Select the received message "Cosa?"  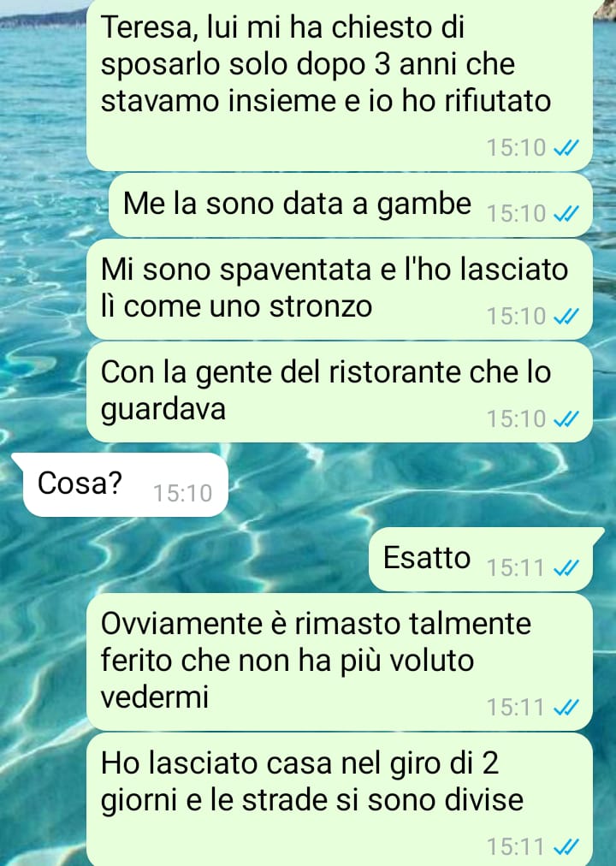coord(125,484)
